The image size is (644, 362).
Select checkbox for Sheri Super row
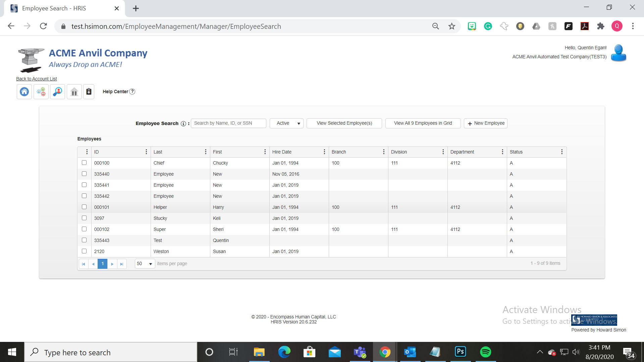coord(84,229)
